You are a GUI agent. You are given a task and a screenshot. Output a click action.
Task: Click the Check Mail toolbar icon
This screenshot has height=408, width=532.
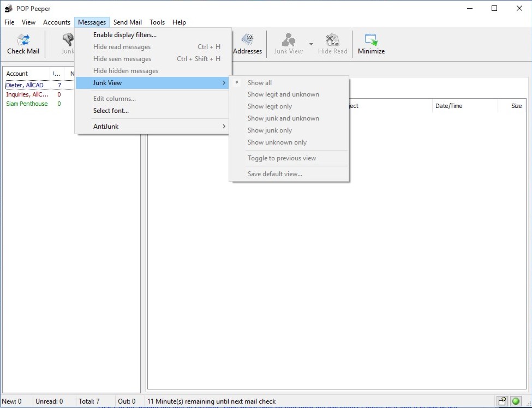[x=23, y=40]
